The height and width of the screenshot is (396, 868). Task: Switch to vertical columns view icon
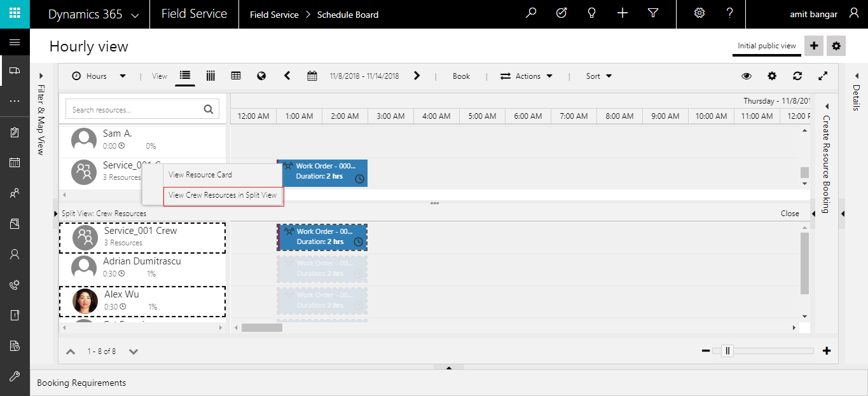(210, 76)
